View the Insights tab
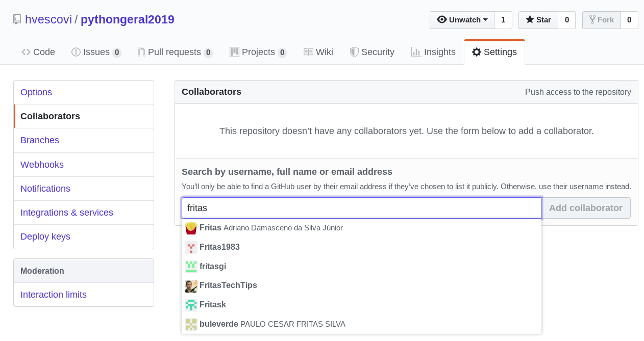 click(x=433, y=52)
